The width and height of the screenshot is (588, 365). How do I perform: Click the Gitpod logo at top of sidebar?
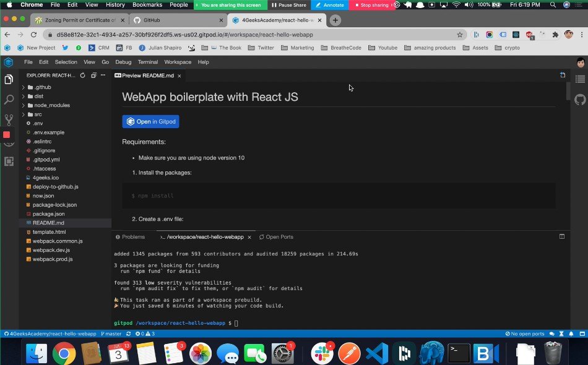tap(8, 62)
